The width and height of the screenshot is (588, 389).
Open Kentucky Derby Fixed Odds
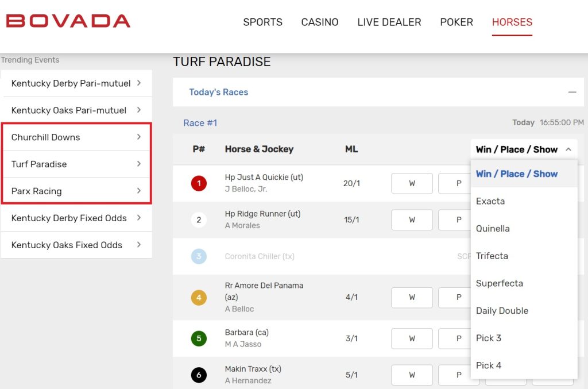(76, 218)
